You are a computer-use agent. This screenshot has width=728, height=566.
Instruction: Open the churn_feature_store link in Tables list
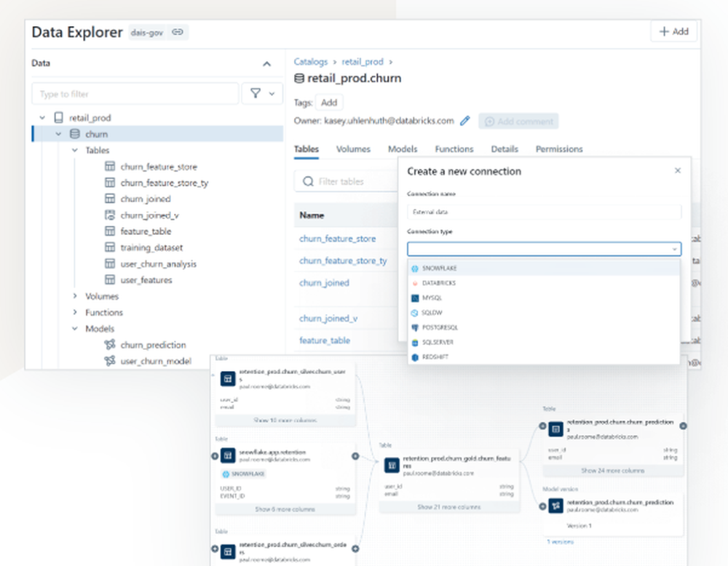(338, 239)
